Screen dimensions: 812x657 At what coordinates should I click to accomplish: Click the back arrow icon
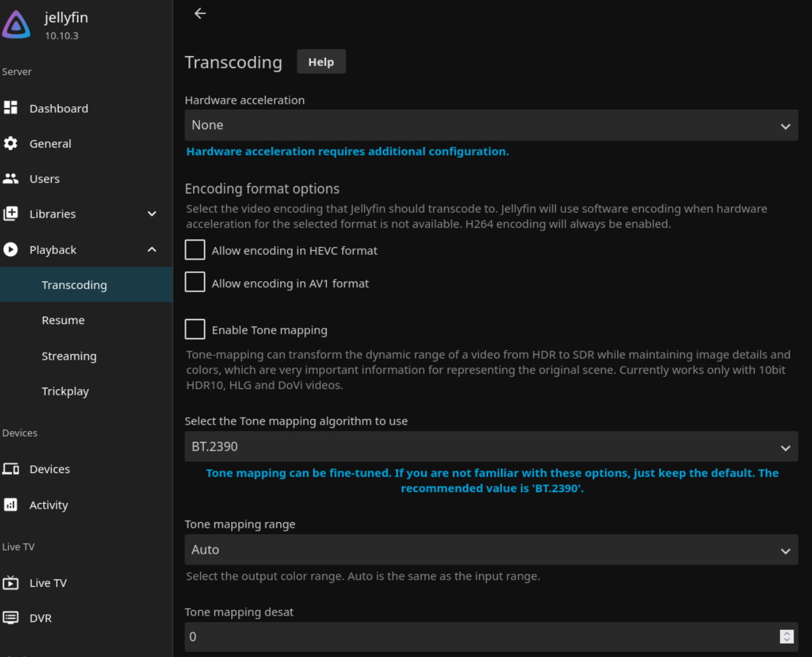(200, 13)
